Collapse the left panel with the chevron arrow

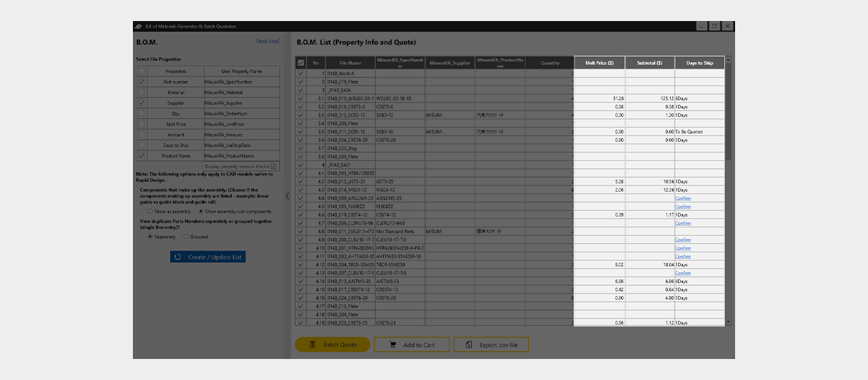click(x=286, y=195)
